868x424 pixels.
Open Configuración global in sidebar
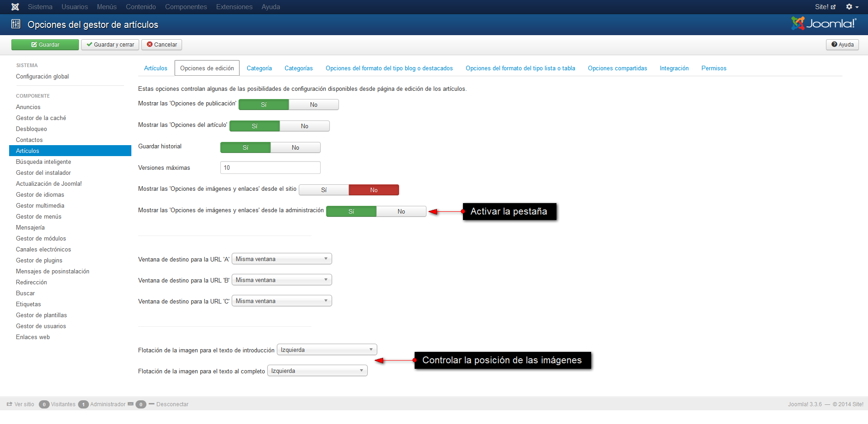click(x=42, y=77)
